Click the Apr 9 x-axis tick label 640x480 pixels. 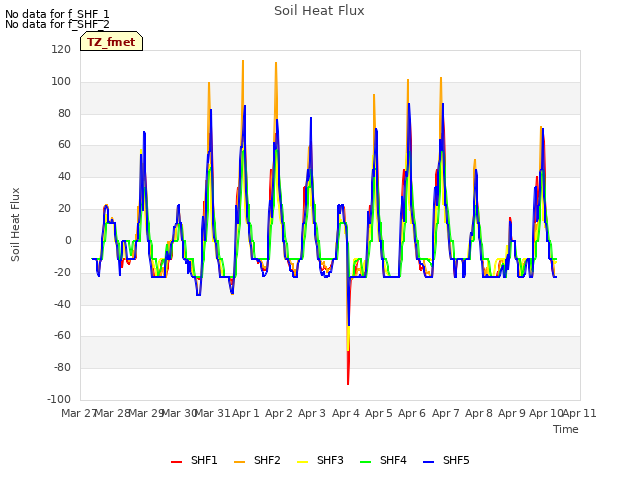coord(512,413)
